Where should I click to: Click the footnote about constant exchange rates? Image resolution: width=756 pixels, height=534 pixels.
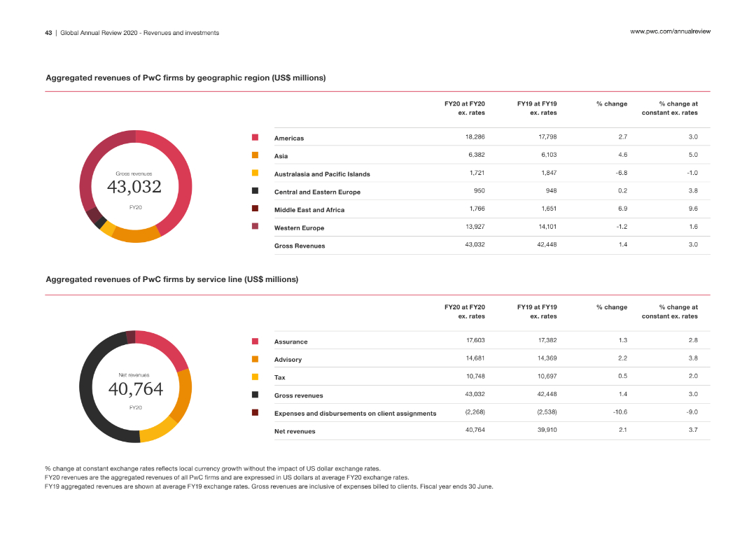click(213, 468)
